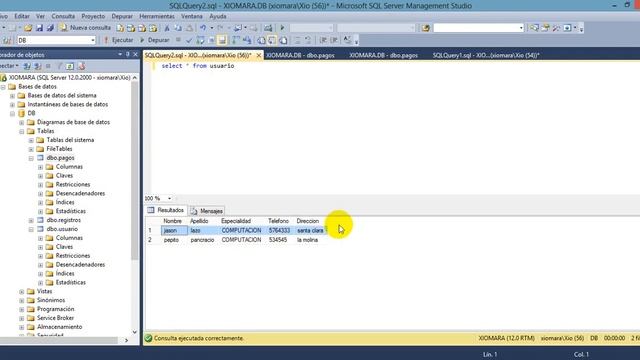The width and height of the screenshot is (640, 360).
Task: Open the Editar menu
Action: (x=22, y=16)
